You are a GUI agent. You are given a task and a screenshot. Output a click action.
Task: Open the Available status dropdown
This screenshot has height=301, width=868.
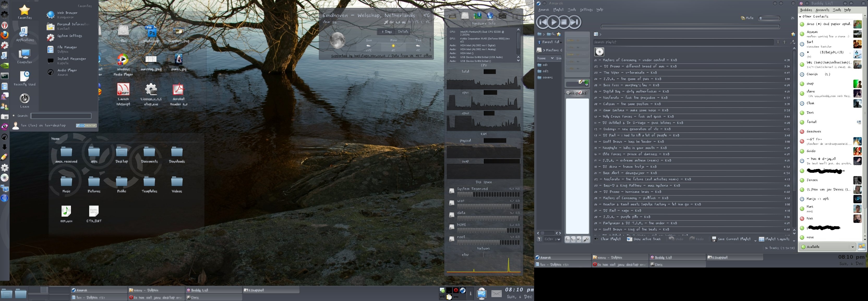click(x=827, y=247)
